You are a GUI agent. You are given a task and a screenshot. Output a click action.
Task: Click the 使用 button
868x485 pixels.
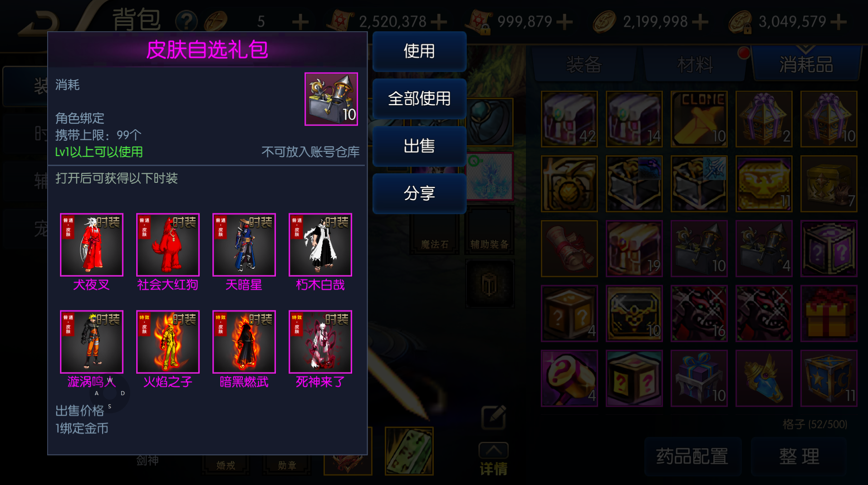coord(419,51)
